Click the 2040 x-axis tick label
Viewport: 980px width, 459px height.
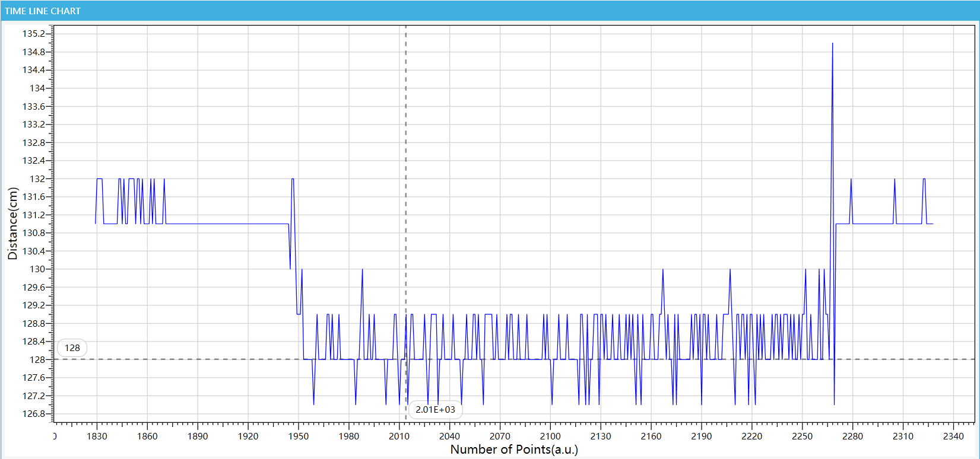pos(449,436)
